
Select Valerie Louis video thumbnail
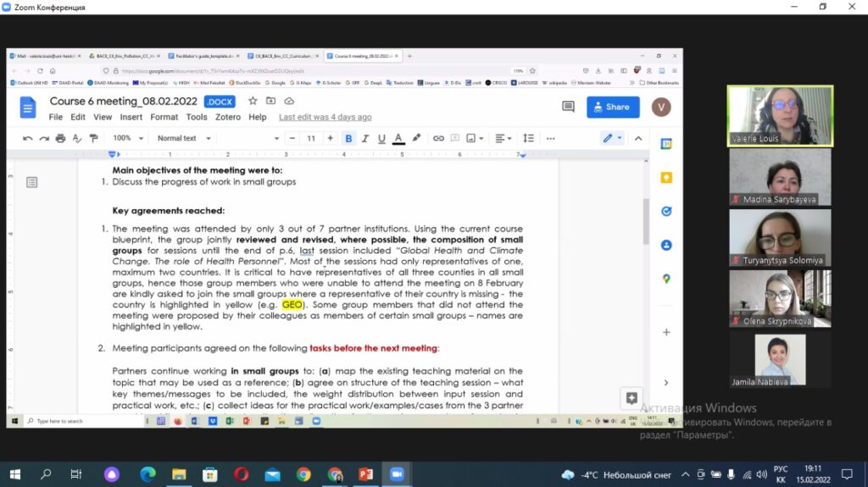point(780,116)
